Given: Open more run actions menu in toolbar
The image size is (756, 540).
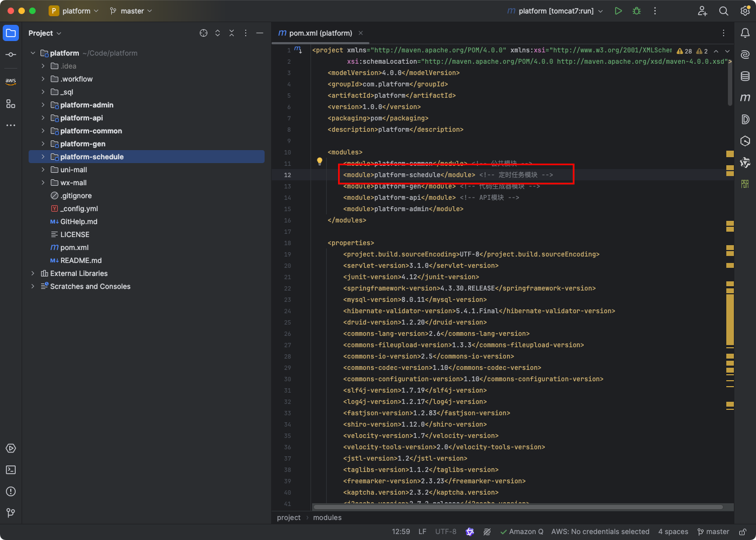Looking at the screenshot, I should (655, 11).
